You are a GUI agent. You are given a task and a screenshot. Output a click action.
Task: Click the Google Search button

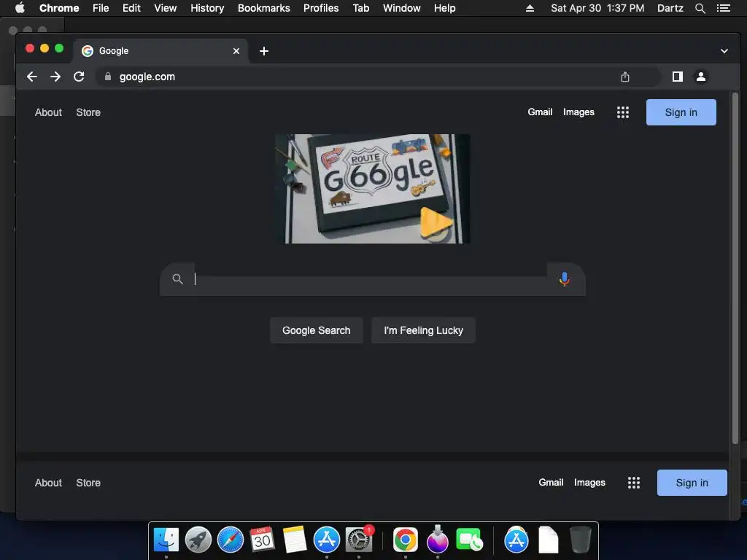tap(317, 330)
